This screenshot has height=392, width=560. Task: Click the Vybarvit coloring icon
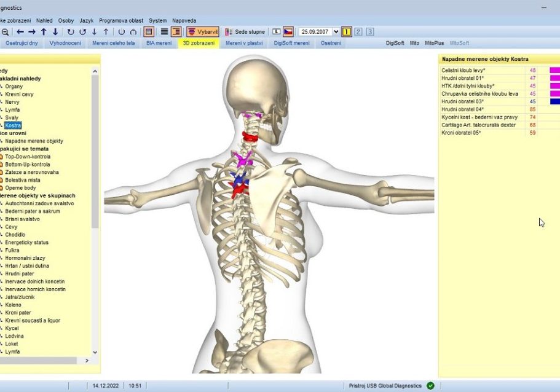pos(202,32)
